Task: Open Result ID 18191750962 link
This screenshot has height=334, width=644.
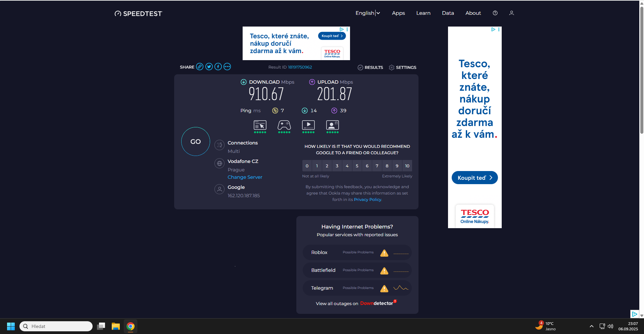Action: point(300,67)
